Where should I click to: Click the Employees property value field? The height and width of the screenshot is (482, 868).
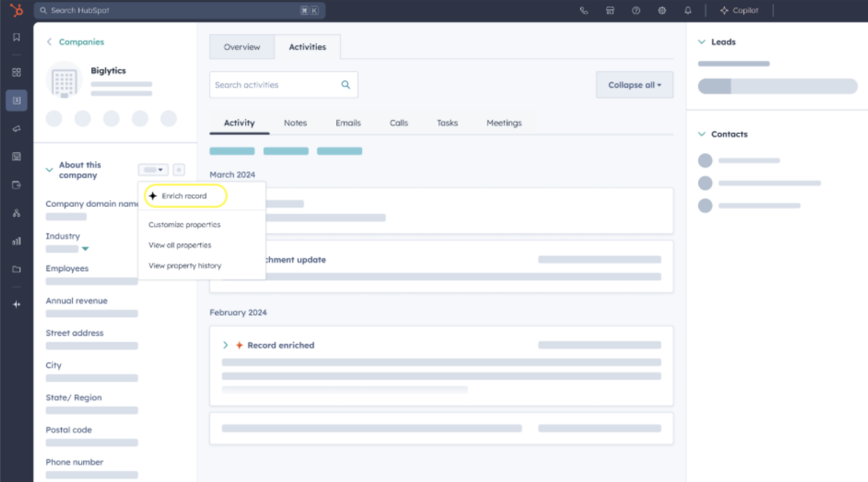pyautogui.click(x=92, y=281)
